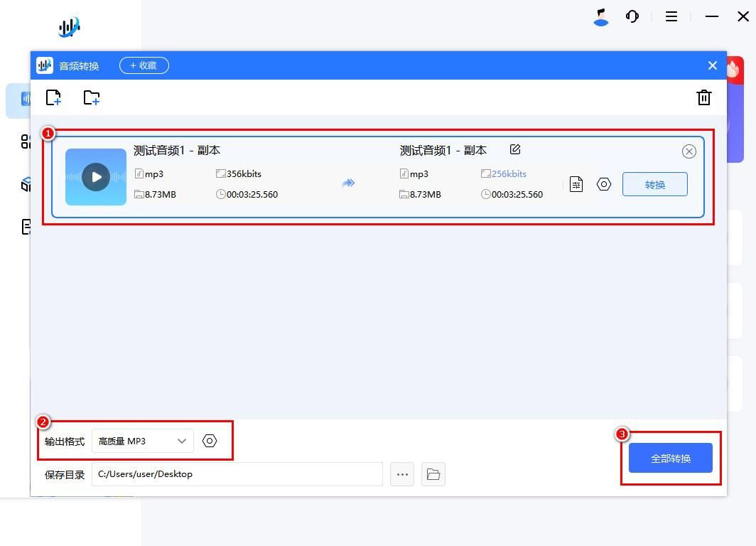Screen dimensions: 756x546
Task: Click the conversion arrow icon
Action: 348,183
